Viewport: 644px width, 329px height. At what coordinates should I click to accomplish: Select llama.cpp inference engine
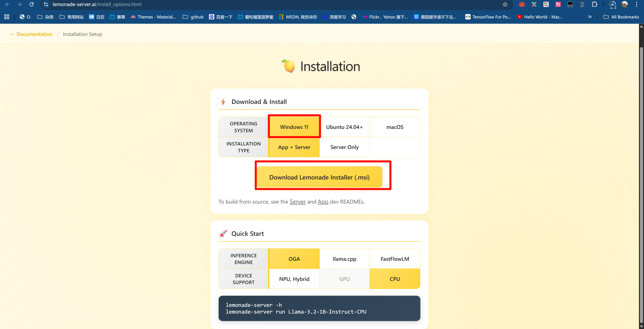[x=344, y=259]
